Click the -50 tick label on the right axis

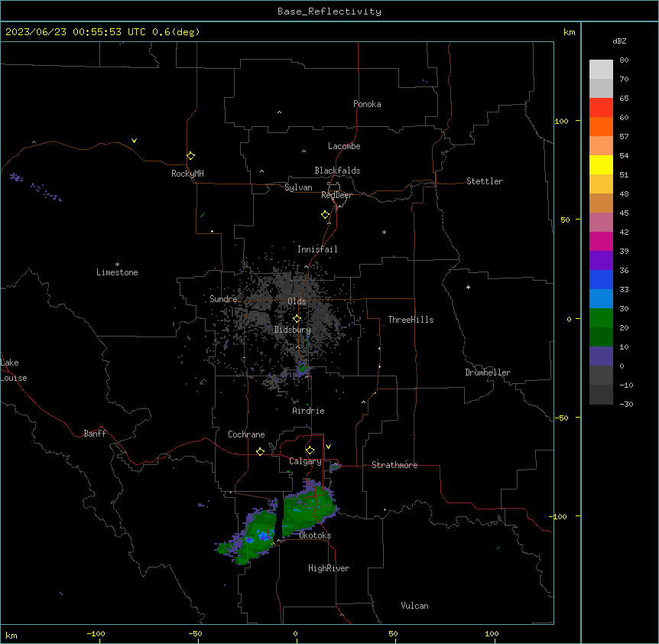click(561, 418)
